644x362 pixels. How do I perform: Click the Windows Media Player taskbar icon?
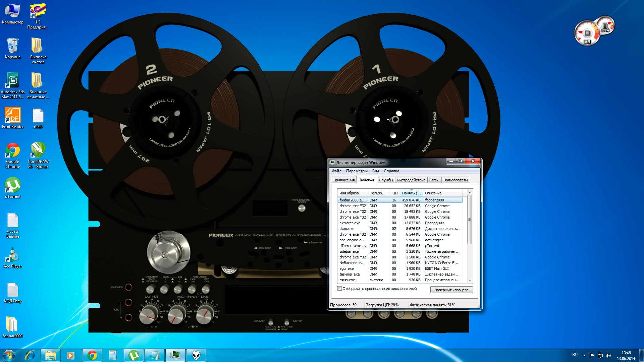pos(71,355)
